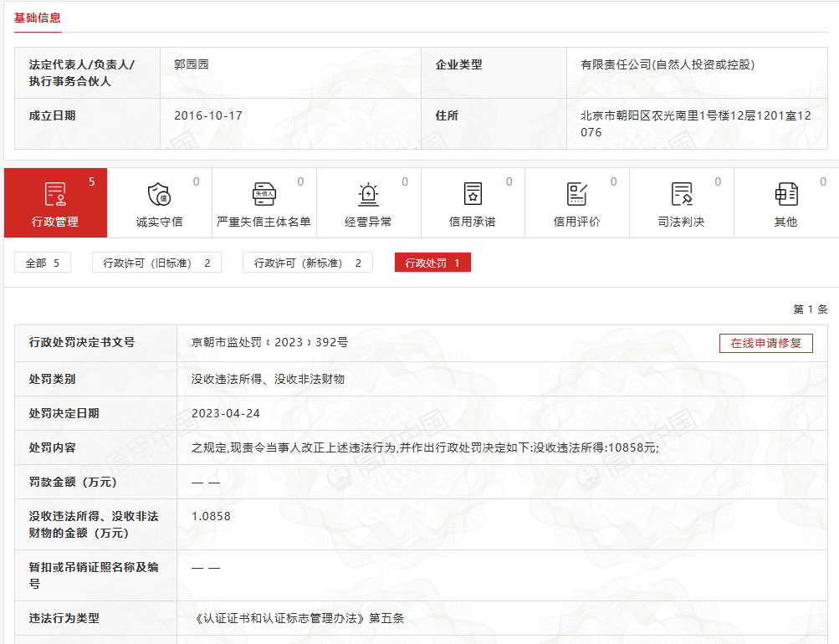
Task: Click the 处罚内容 row label
Action: tap(53, 447)
